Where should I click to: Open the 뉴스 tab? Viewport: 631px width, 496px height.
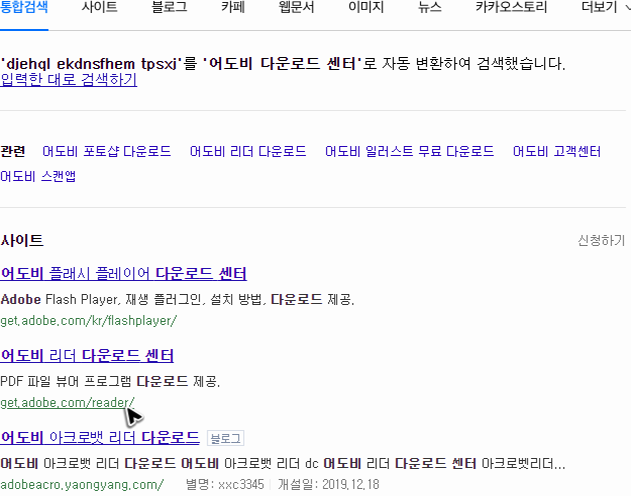coord(430,7)
